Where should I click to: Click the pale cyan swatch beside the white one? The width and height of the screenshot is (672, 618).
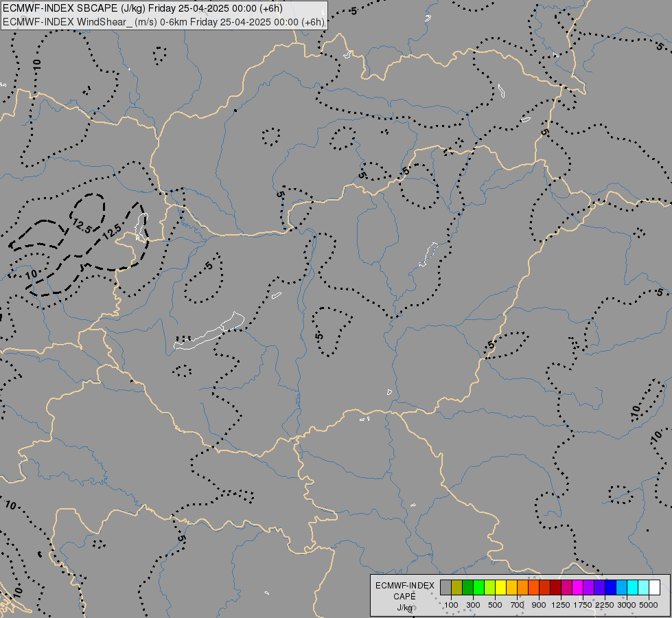(643, 587)
